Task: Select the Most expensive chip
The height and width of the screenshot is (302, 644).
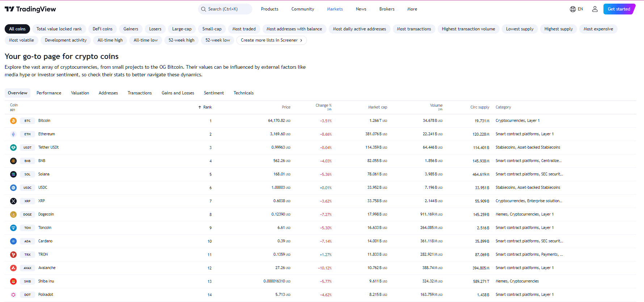Action: (x=598, y=29)
